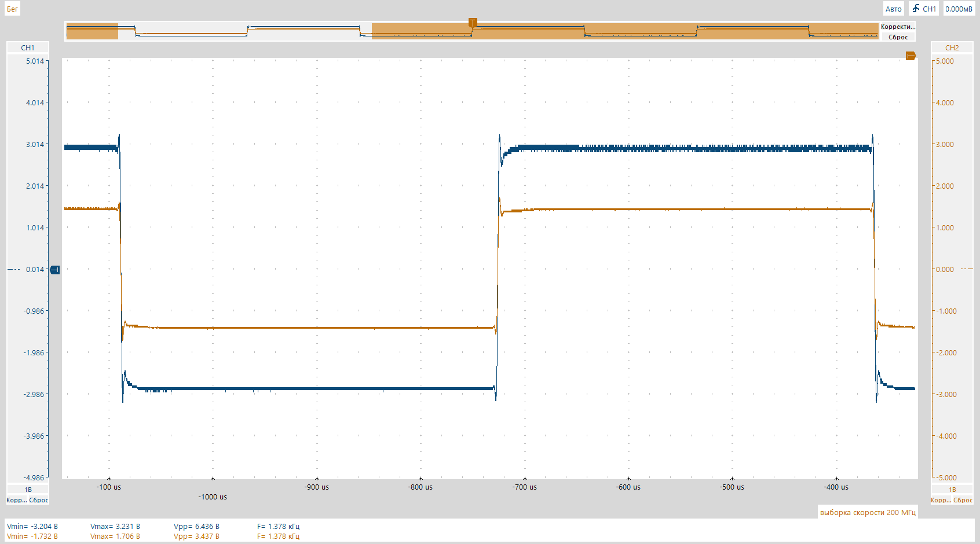Click the 0.000 label on CH2 scale
Viewport: 980px width, 544px height.
[945, 269]
